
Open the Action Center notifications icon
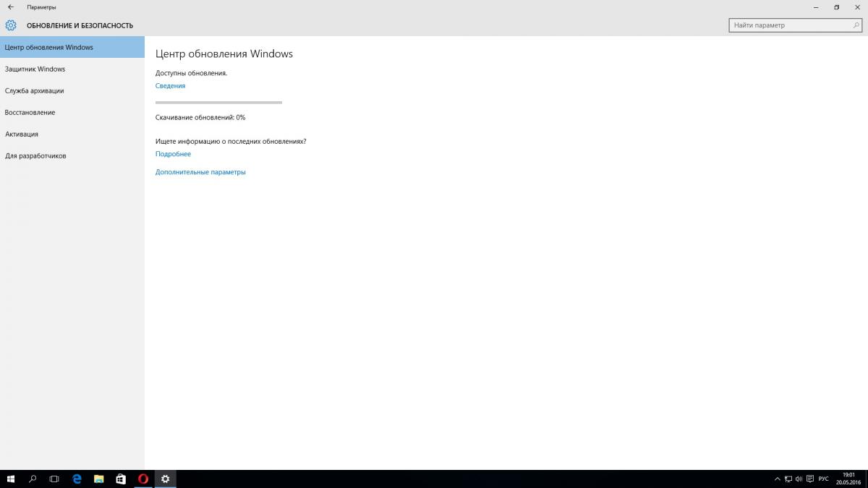click(809, 479)
